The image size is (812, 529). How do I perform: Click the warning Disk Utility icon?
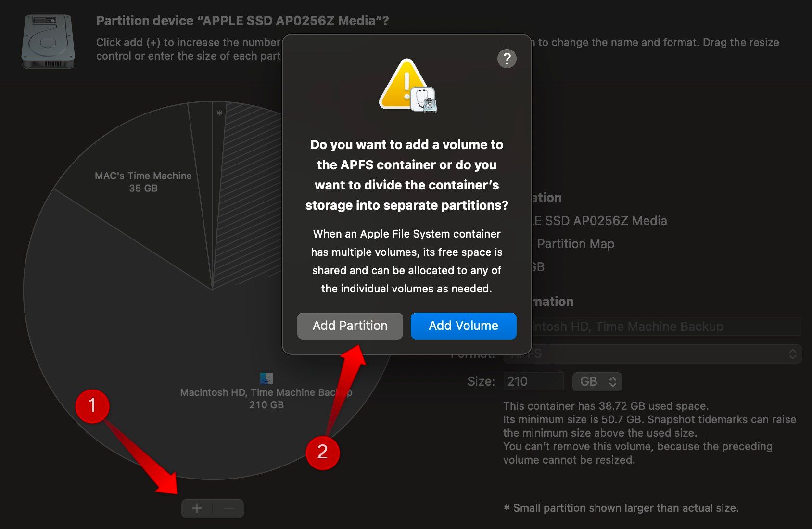click(407, 86)
